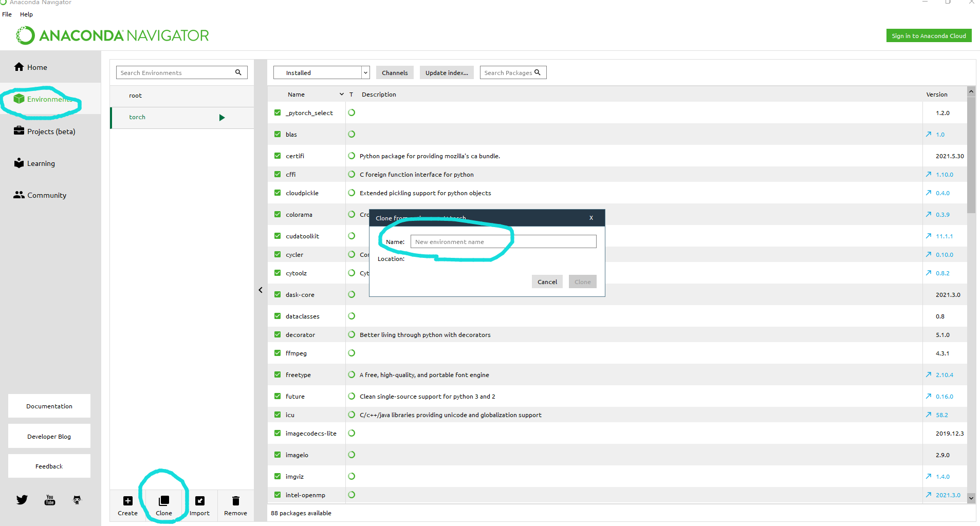Click the upgrade arrow for cytoolz 0.8.2
Image resolution: width=980 pixels, height=526 pixels.
[x=929, y=273]
